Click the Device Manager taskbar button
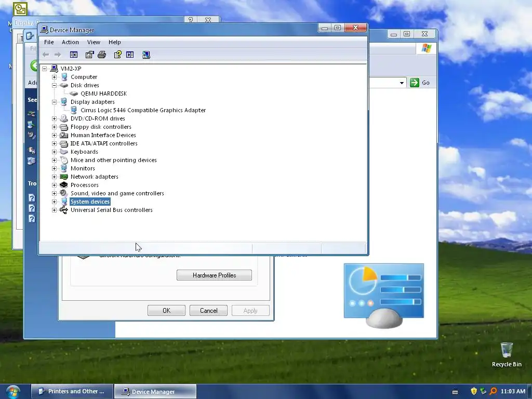Viewport: 532px width, 399px height. pos(155,392)
